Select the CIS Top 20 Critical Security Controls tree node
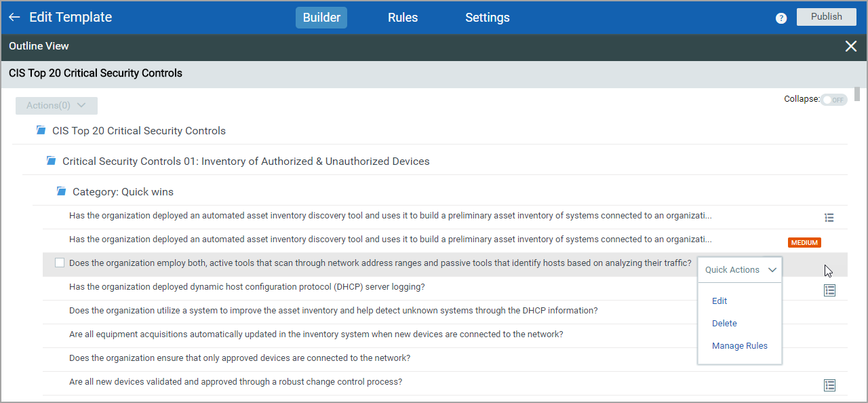 pos(139,130)
